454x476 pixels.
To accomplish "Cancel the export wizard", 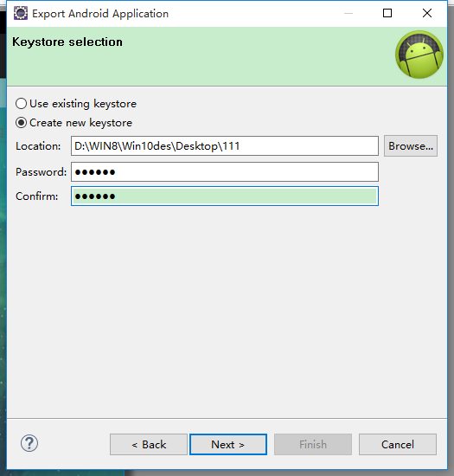I will [398, 445].
